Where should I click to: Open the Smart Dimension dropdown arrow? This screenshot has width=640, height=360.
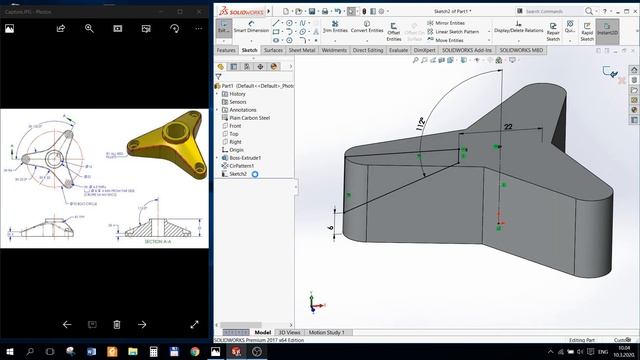pyautogui.click(x=251, y=41)
